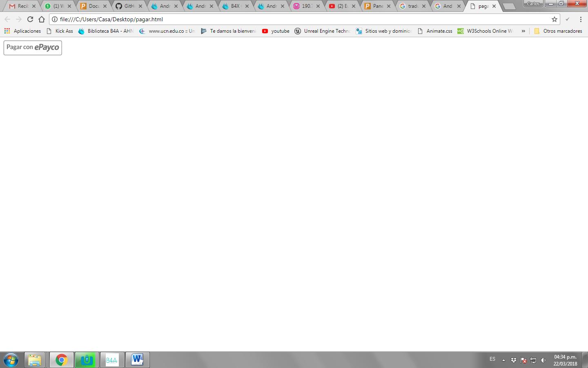This screenshot has height=368, width=588.
Task: Switch to the 190.7 tab
Action: pos(307,6)
